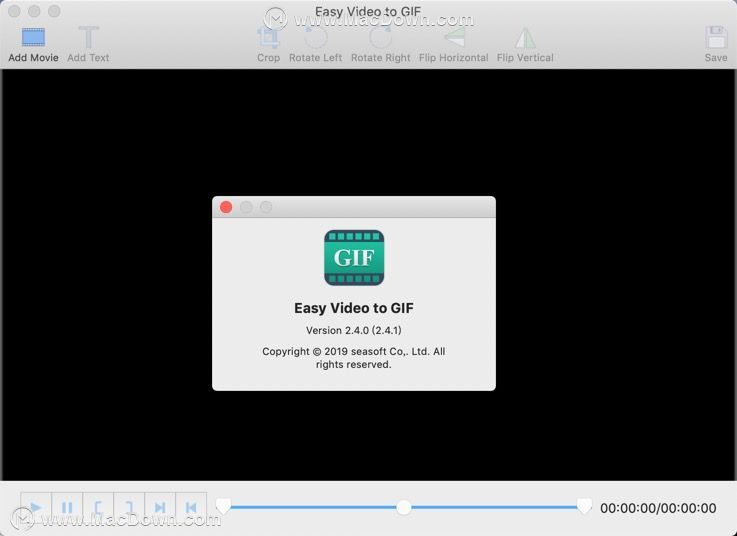The image size is (737, 536).
Task: Skip forward with the next-frame button
Action: click(160, 507)
